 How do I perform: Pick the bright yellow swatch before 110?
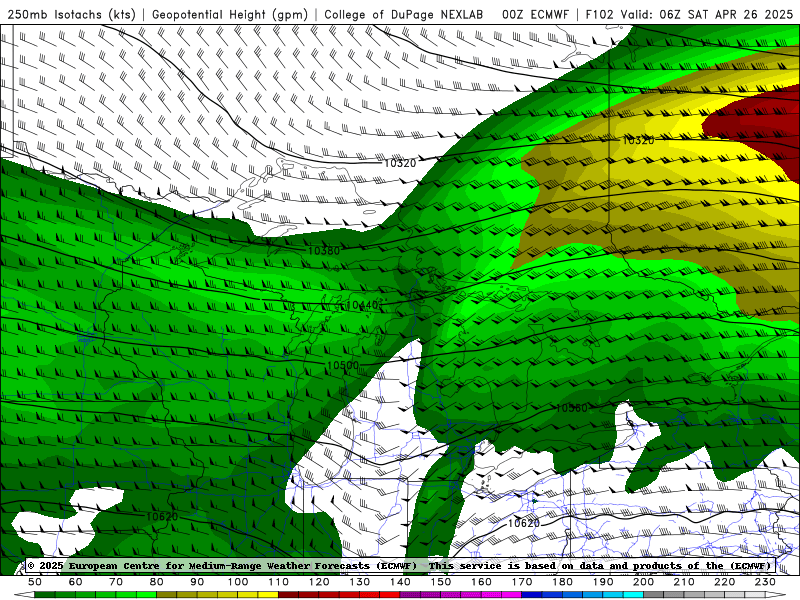pos(268,595)
